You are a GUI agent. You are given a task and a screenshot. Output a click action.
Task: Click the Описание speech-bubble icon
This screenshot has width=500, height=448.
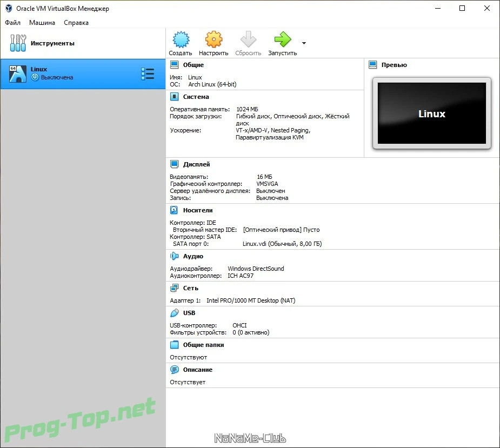pos(174,370)
